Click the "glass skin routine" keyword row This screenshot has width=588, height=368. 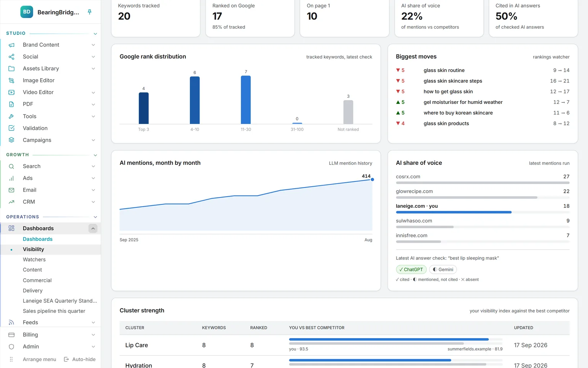pyautogui.click(x=483, y=70)
